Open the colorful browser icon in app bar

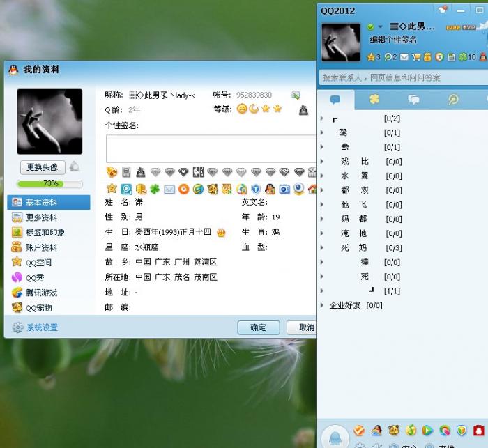tap(445, 431)
